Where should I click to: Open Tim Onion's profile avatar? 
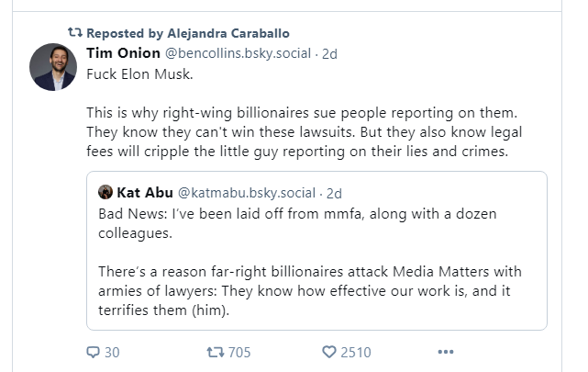click(53, 67)
